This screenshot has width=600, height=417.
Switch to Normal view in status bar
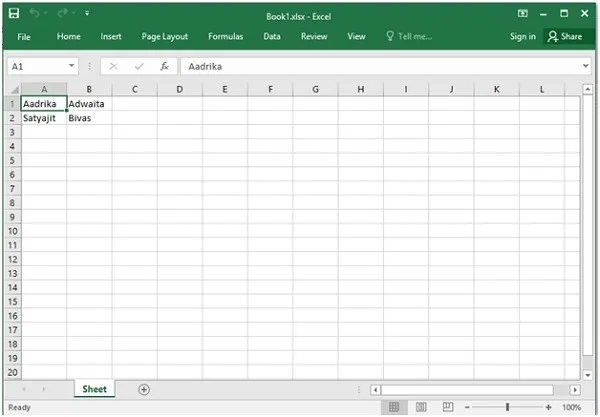pos(394,407)
